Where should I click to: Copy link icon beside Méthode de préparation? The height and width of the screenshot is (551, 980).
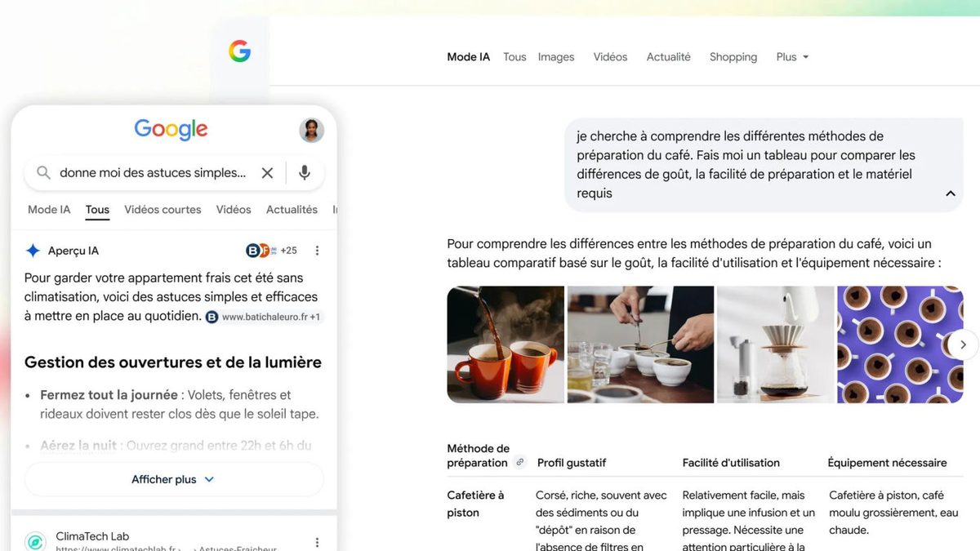point(519,462)
